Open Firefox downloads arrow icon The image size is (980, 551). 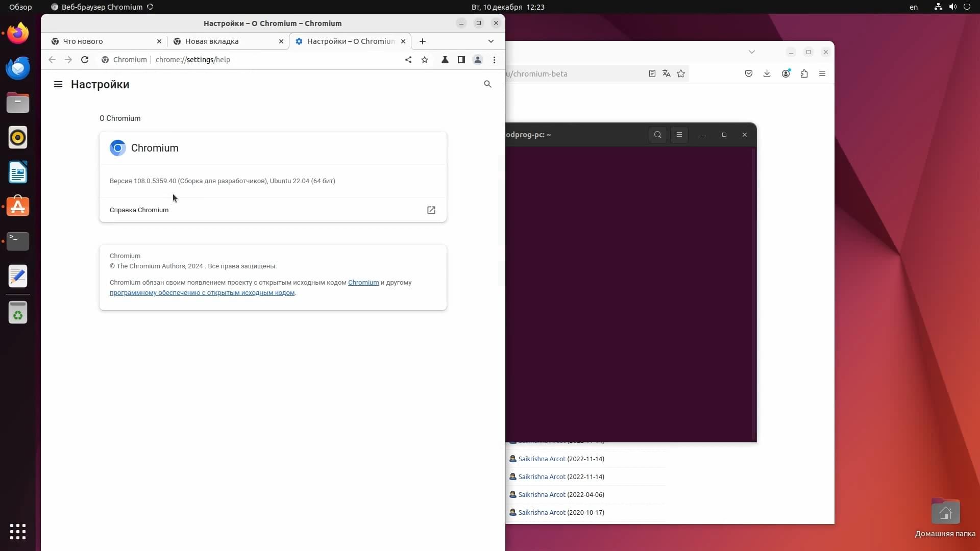(767, 73)
